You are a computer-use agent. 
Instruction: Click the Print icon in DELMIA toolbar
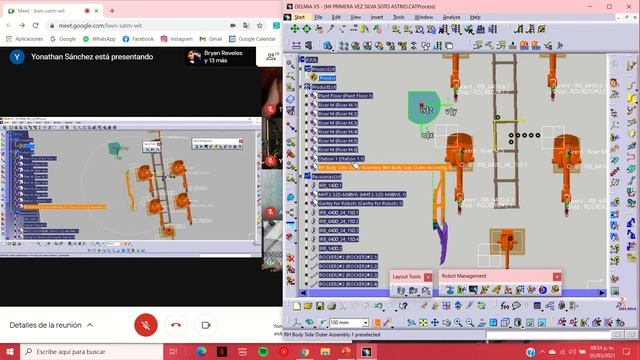[x=331, y=306]
